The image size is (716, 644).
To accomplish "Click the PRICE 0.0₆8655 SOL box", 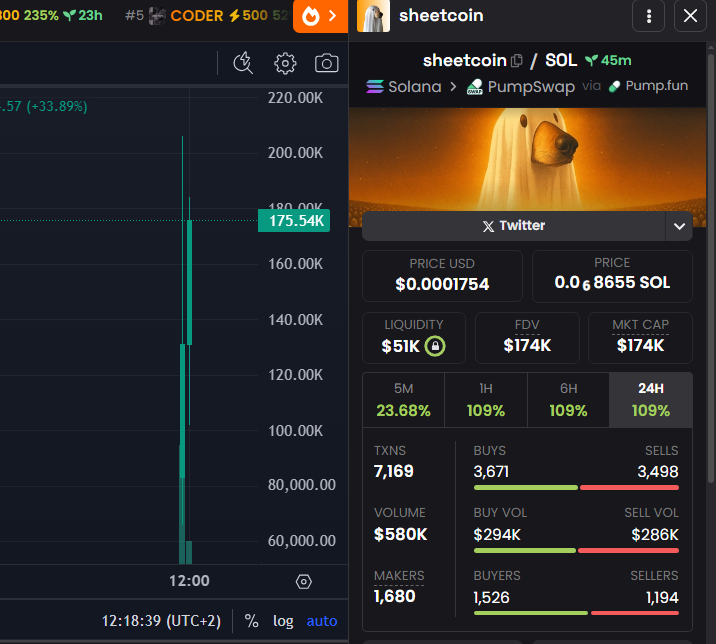I will 612,276.
